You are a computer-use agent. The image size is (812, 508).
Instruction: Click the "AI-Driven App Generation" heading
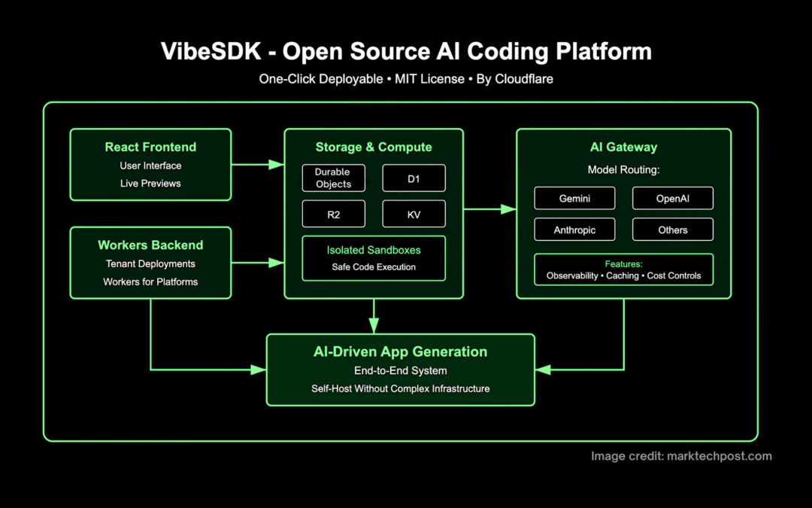400,351
